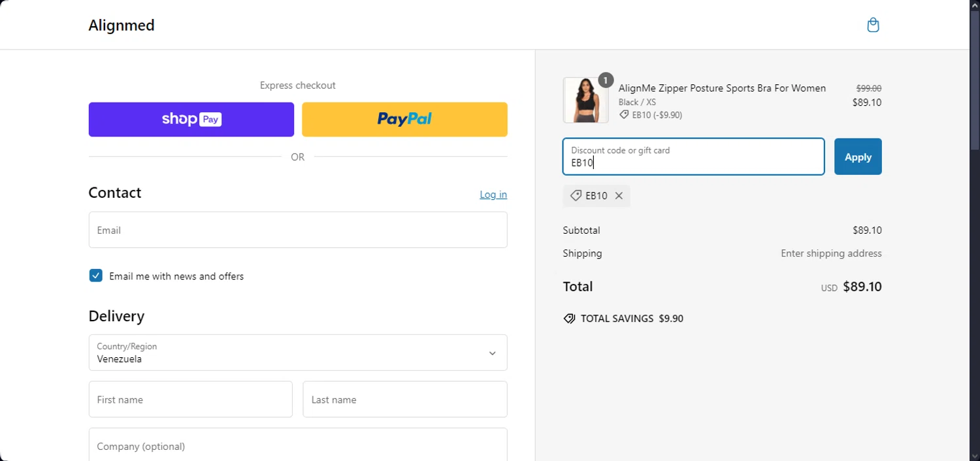The image size is (980, 461).
Task: Click the Total Savings tag icon
Action: tap(569, 319)
